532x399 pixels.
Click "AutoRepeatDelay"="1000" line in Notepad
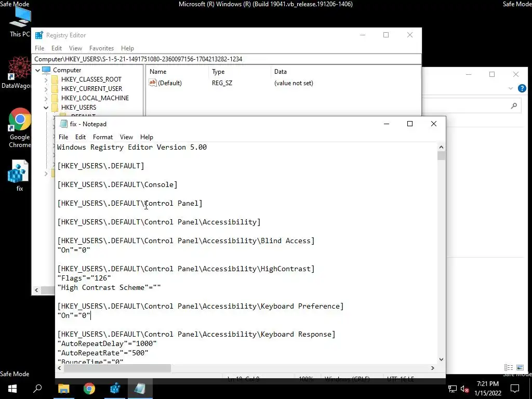107,344
